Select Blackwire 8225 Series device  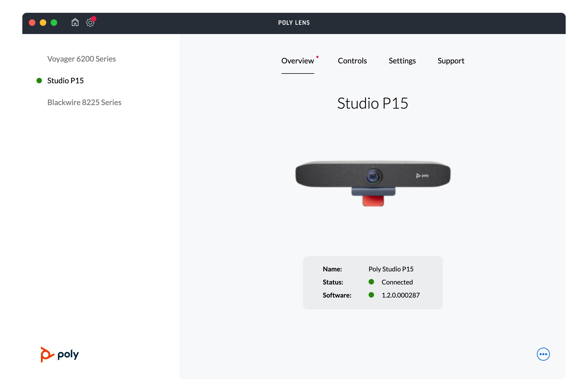84,102
